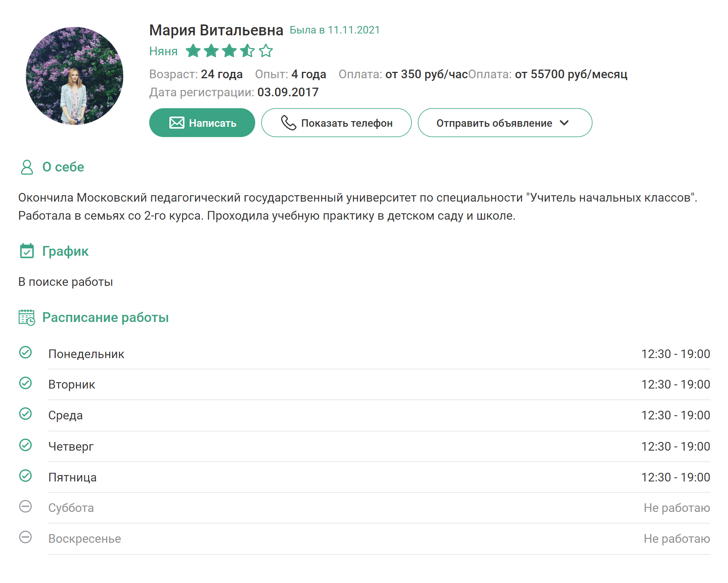Click the name Мария Витальевна
728x583 pixels.
coord(216,30)
